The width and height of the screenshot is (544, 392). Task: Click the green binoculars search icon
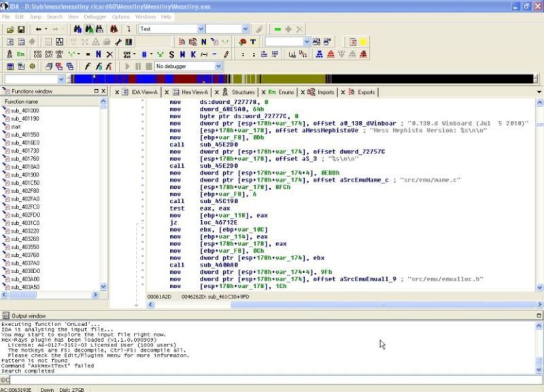coord(89,29)
